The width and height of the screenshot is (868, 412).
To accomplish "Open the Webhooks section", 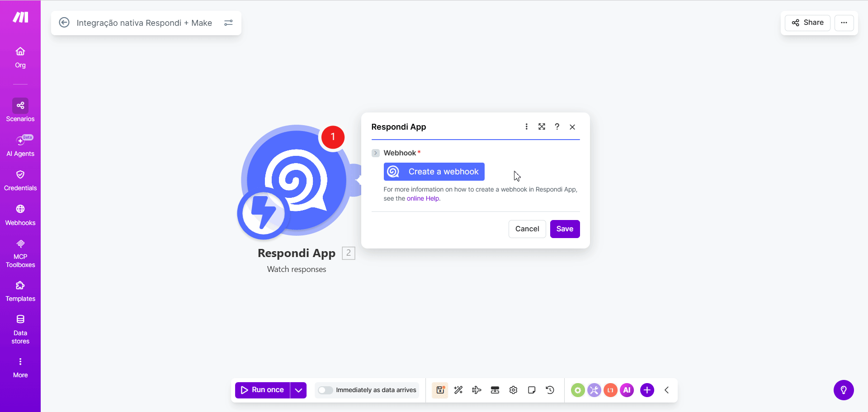I will click(20, 215).
